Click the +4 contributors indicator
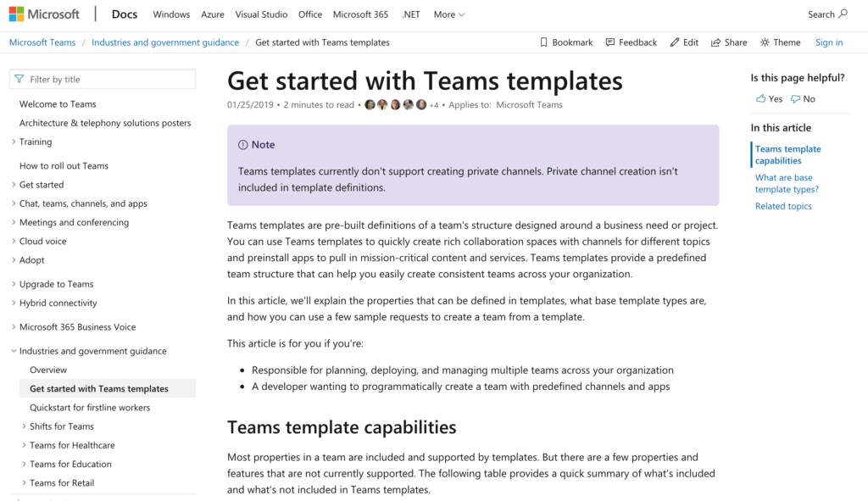 (x=434, y=105)
